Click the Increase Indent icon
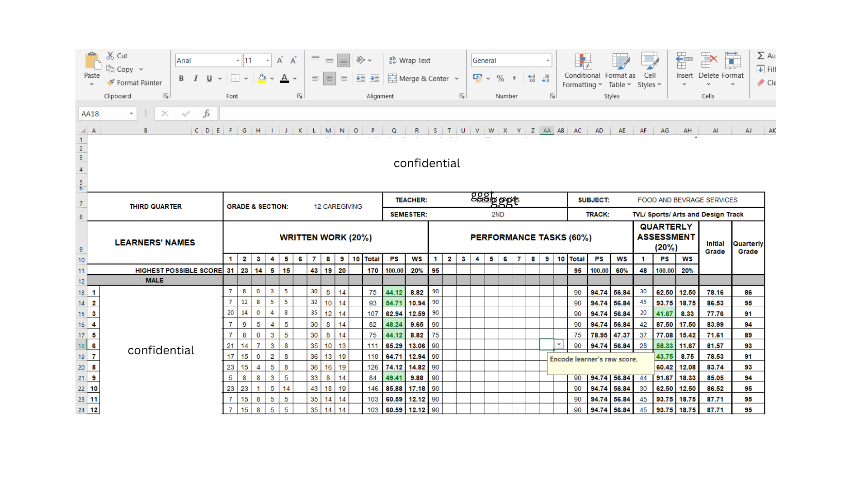Image resolution: width=868 pixels, height=488 pixels. 374,78
